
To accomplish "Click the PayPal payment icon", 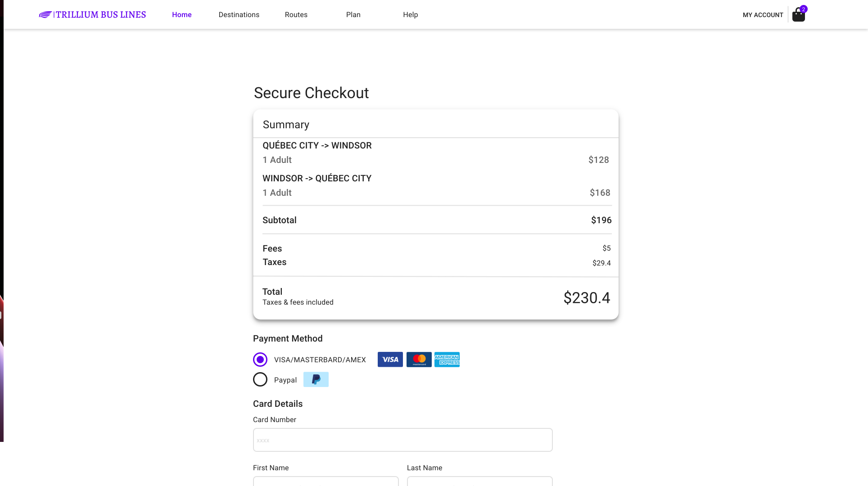I will (316, 379).
